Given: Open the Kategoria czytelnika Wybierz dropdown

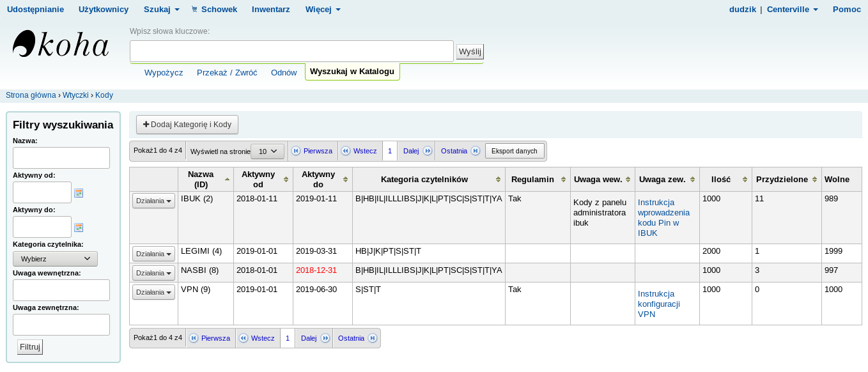Looking at the screenshot, I should click(55, 259).
